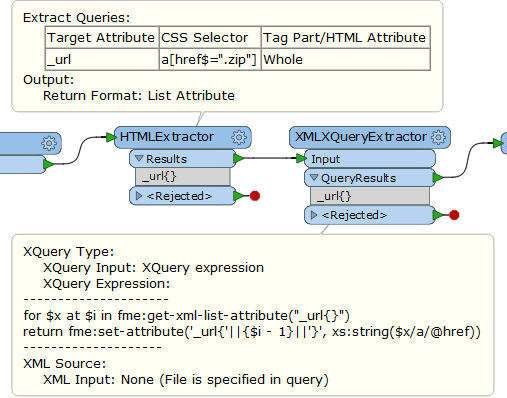Click the red stop marker on HTMLExtractor Rejected
This screenshot has width=507, height=398.
coord(255,196)
